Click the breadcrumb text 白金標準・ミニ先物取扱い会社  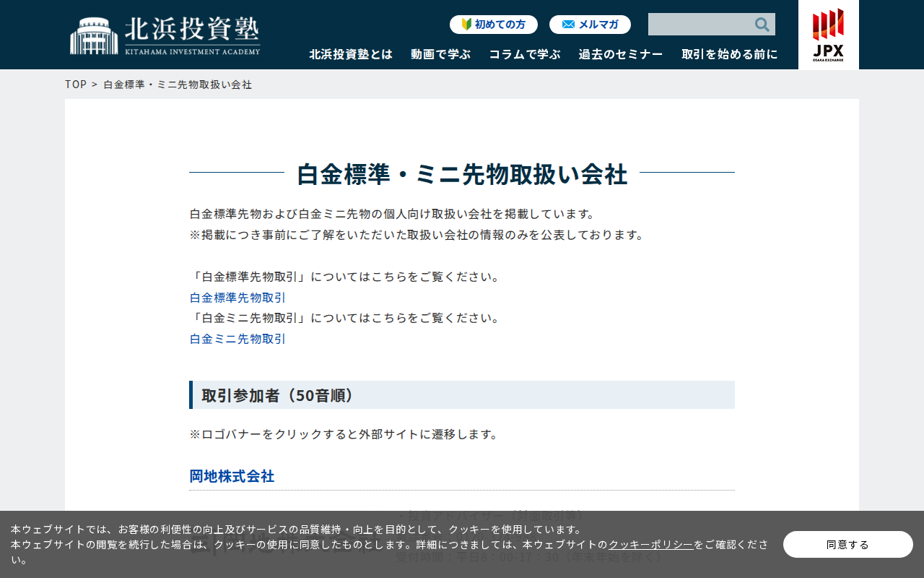[178, 85]
